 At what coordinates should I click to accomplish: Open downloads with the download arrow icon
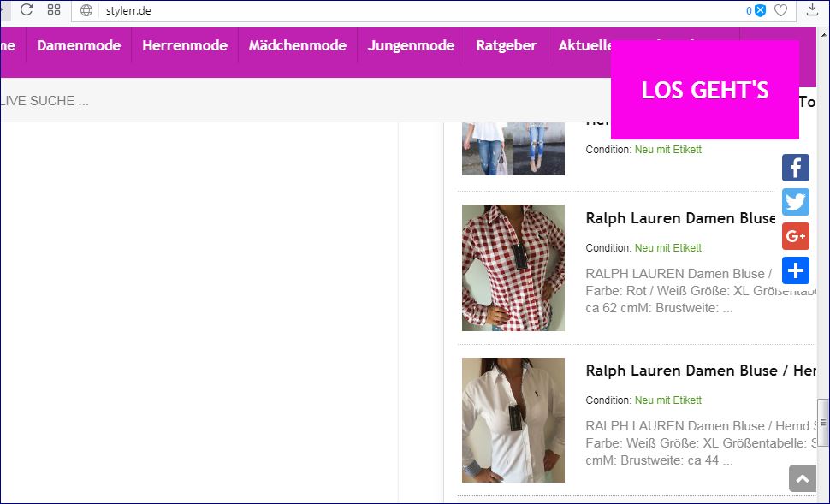pyautogui.click(x=813, y=10)
